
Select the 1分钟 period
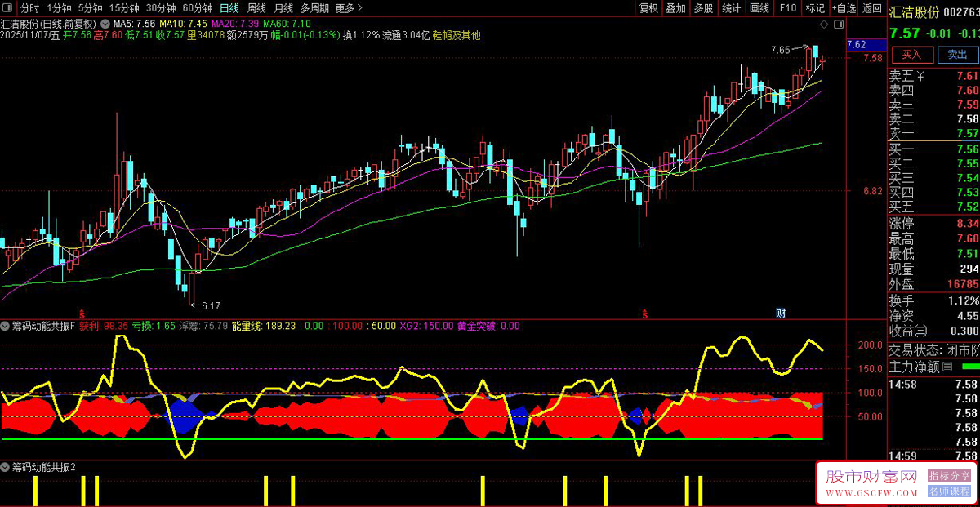pyautogui.click(x=59, y=8)
